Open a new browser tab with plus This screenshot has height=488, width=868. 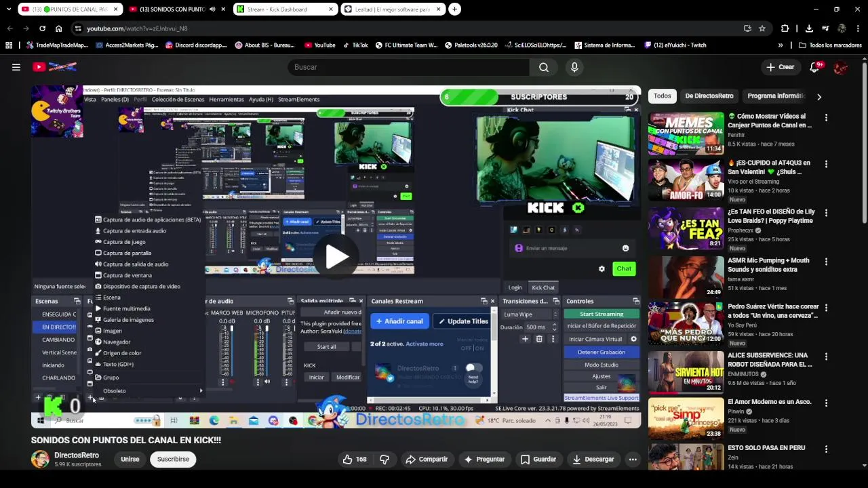click(x=454, y=9)
